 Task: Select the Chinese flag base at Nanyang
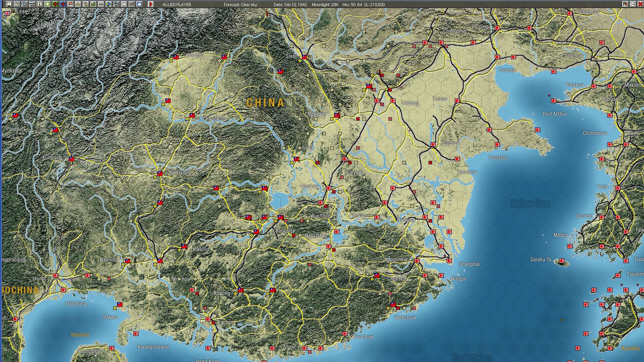[x=337, y=115]
